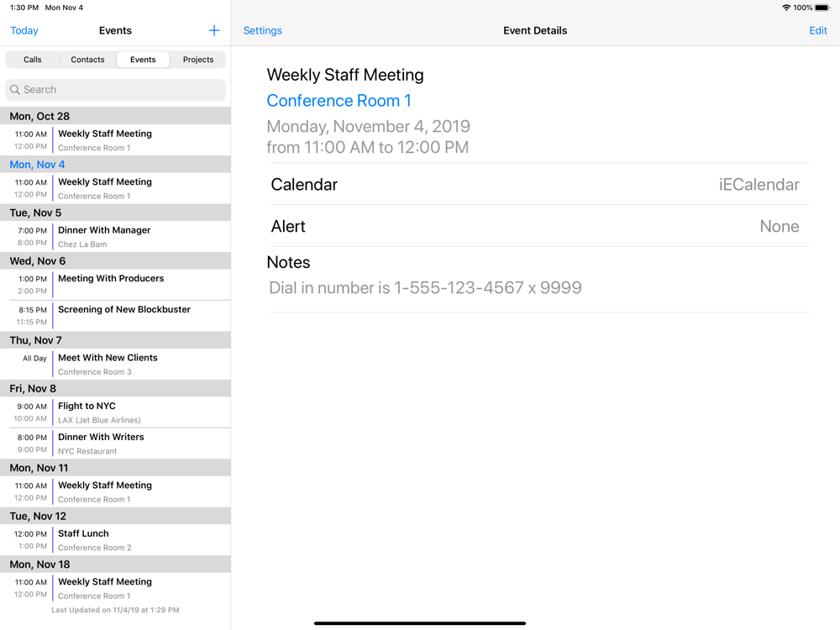Edit the event details
840x630 pixels.
(817, 31)
